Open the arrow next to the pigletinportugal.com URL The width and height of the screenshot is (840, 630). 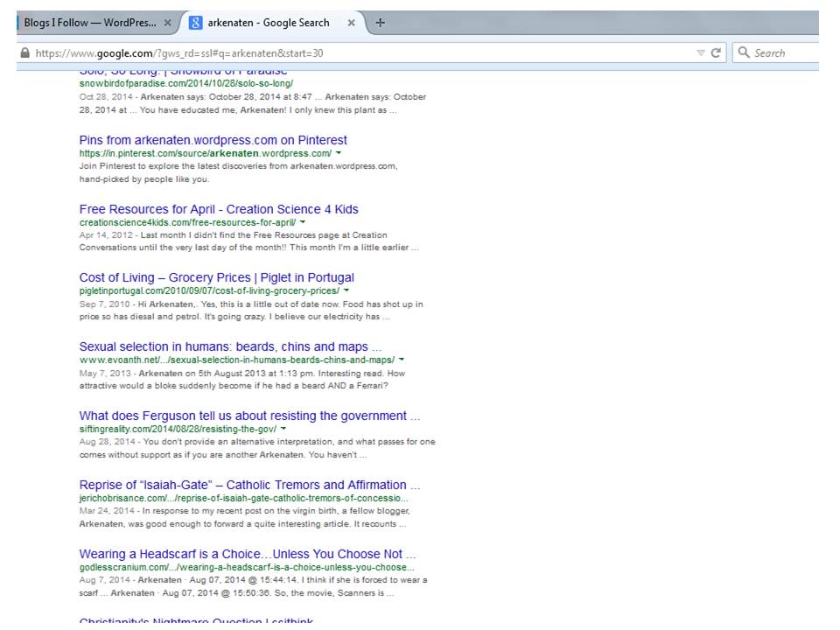346,290
